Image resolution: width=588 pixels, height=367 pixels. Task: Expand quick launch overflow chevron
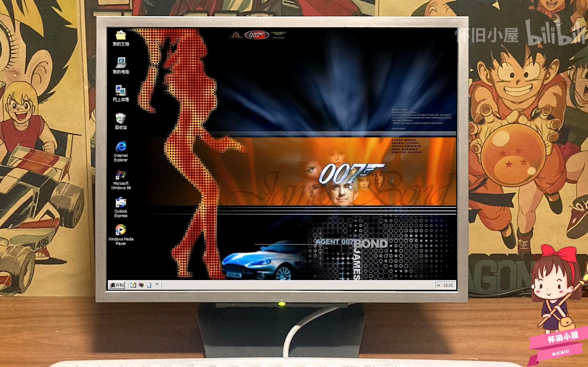click(x=157, y=284)
